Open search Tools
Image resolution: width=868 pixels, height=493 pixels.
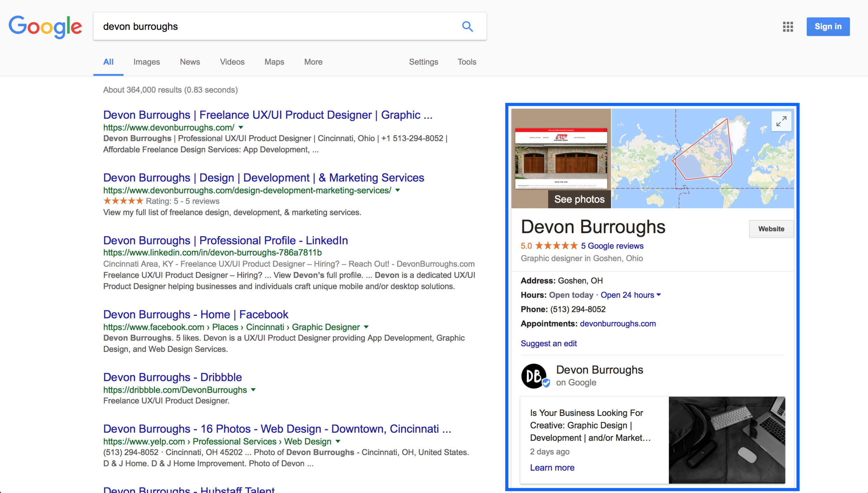[467, 62]
